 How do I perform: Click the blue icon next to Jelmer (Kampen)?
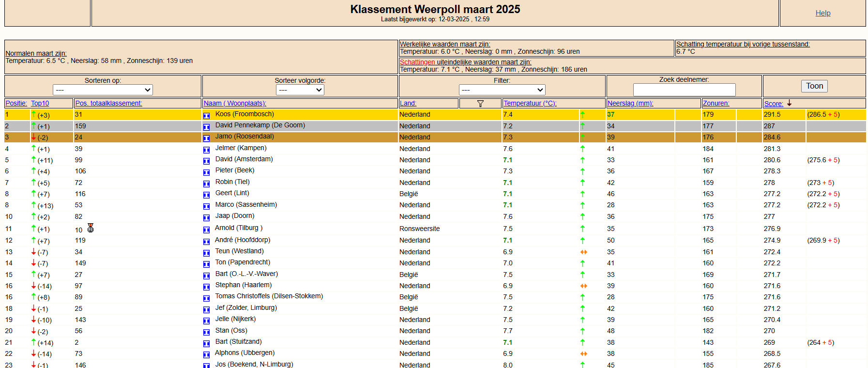(206, 149)
